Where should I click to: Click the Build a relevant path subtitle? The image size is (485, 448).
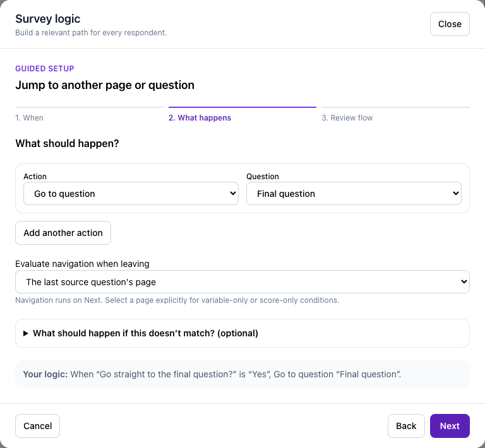(91, 32)
